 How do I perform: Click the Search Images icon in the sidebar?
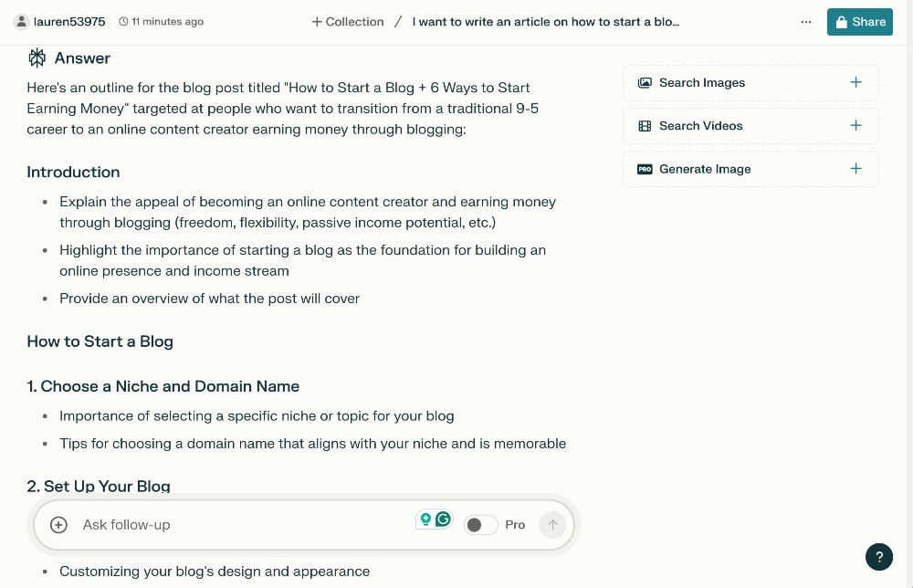[x=645, y=82]
